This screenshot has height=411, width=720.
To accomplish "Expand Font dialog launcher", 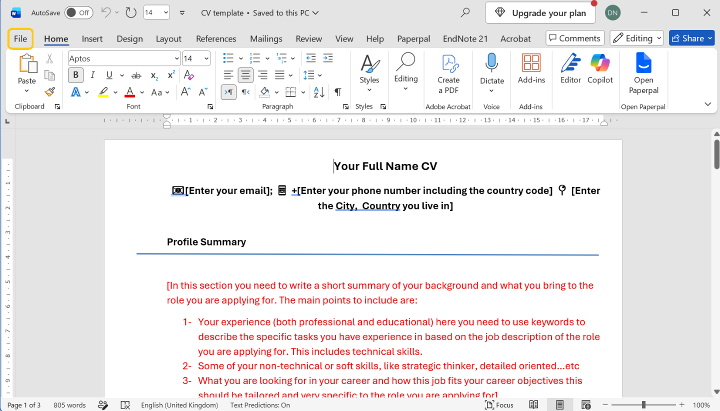I will (x=210, y=107).
